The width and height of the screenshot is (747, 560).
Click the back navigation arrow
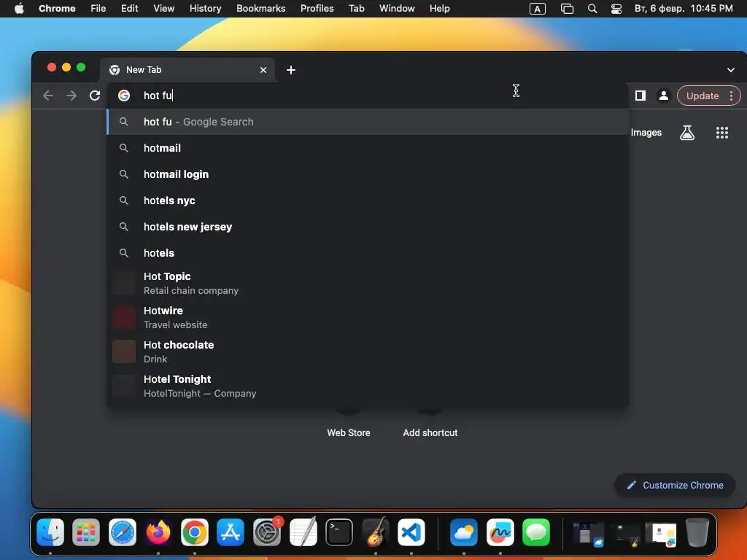48,96
